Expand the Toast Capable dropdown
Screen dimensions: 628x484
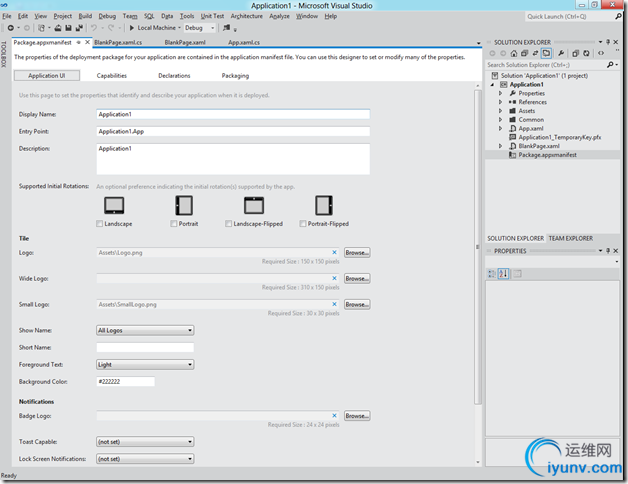[145, 441]
